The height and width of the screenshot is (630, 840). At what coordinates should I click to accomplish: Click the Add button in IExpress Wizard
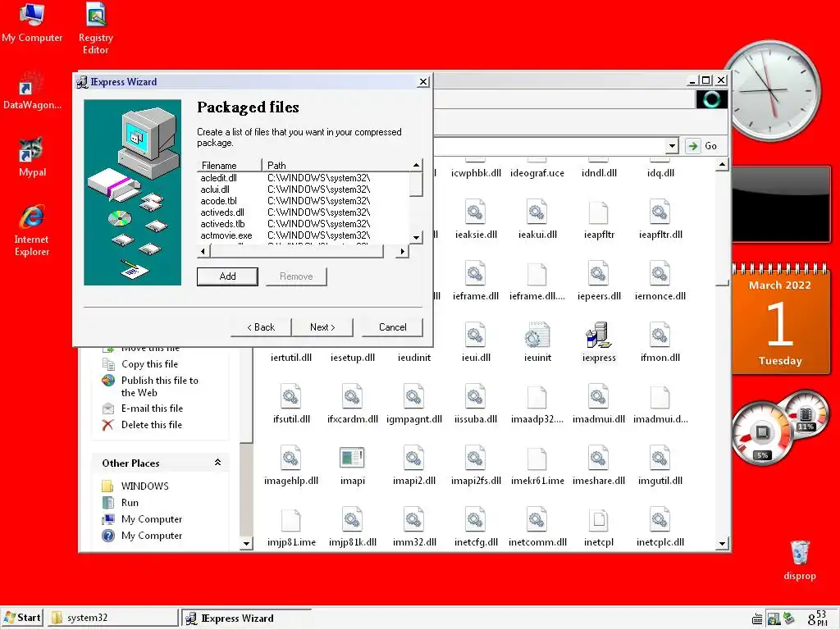tap(227, 276)
